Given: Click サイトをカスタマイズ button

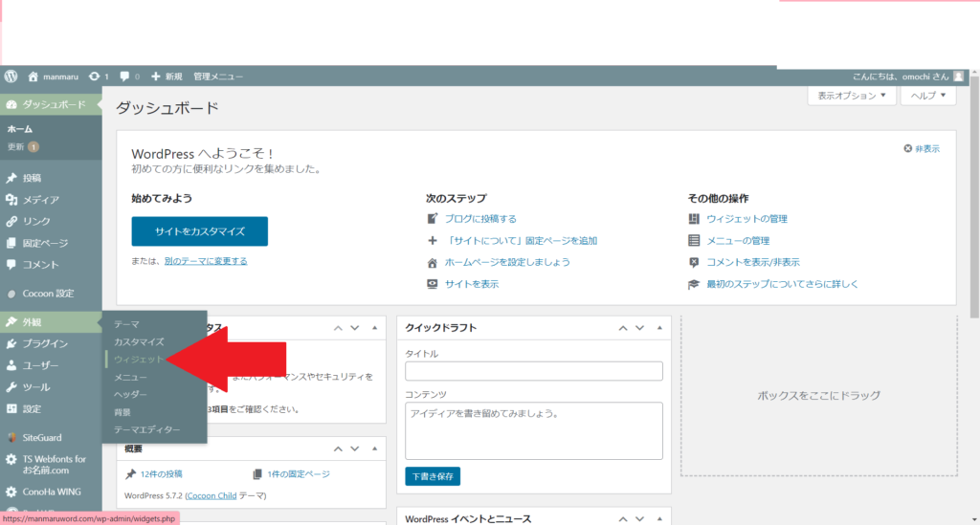Looking at the screenshot, I should (x=199, y=231).
